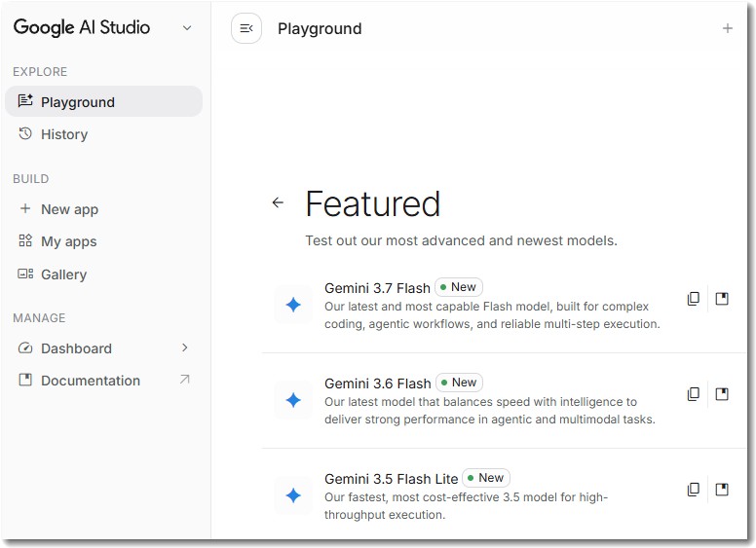Open History in the sidebar
Image resolution: width=756 pixels, height=548 pixels.
coord(103,134)
